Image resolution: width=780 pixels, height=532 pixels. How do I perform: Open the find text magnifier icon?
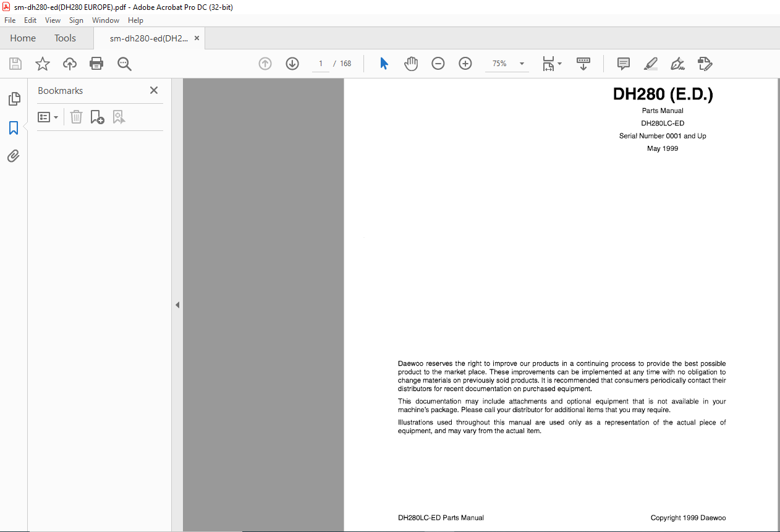[125, 64]
